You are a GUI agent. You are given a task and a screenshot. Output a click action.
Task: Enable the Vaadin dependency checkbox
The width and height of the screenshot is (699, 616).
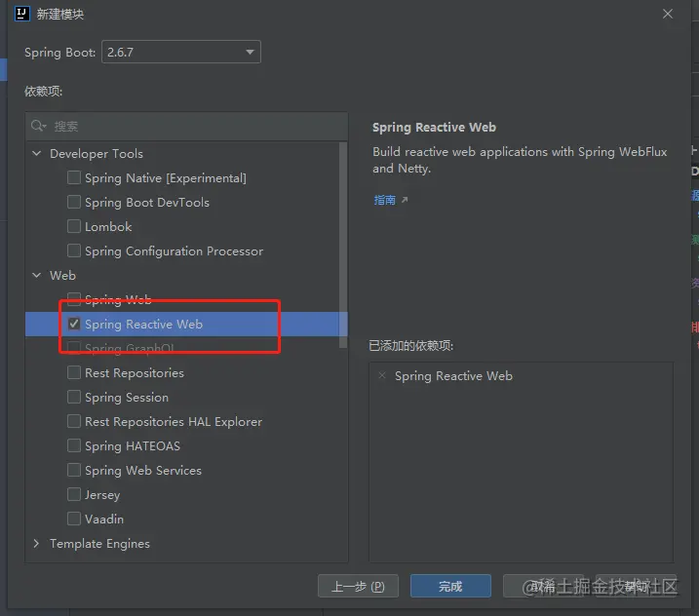(74, 519)
